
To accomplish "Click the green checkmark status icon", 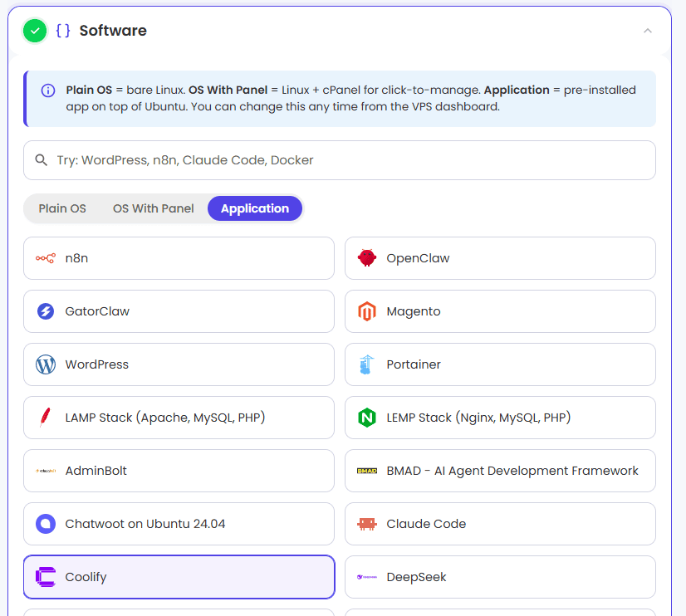I will 35,31.
